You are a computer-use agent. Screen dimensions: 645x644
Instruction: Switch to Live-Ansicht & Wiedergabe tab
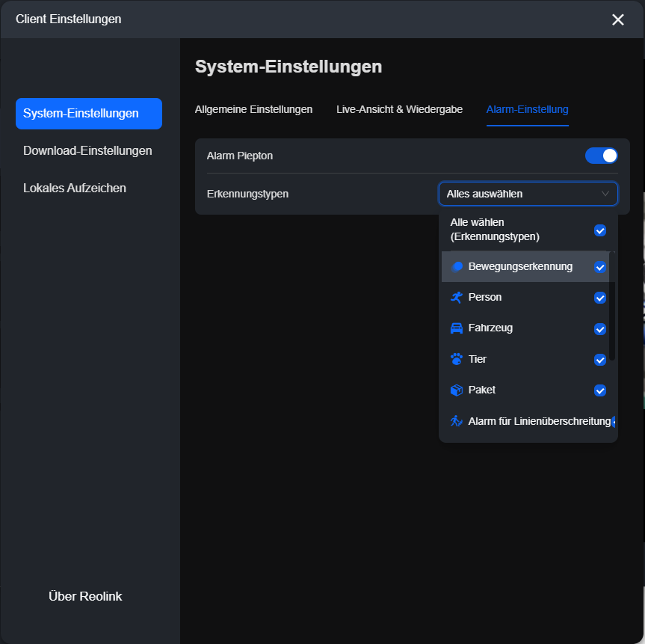(399, 109)
